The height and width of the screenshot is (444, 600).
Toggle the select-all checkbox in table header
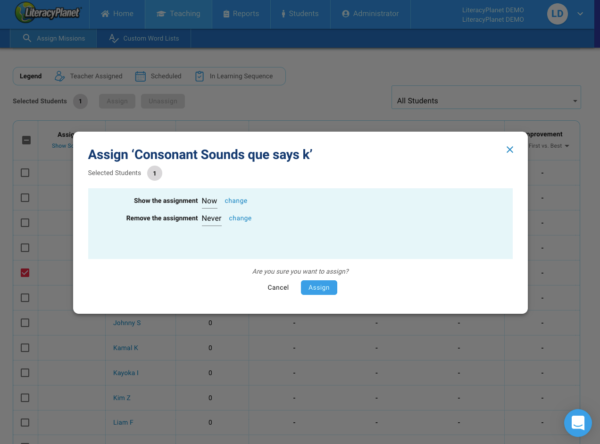[25, 140]
